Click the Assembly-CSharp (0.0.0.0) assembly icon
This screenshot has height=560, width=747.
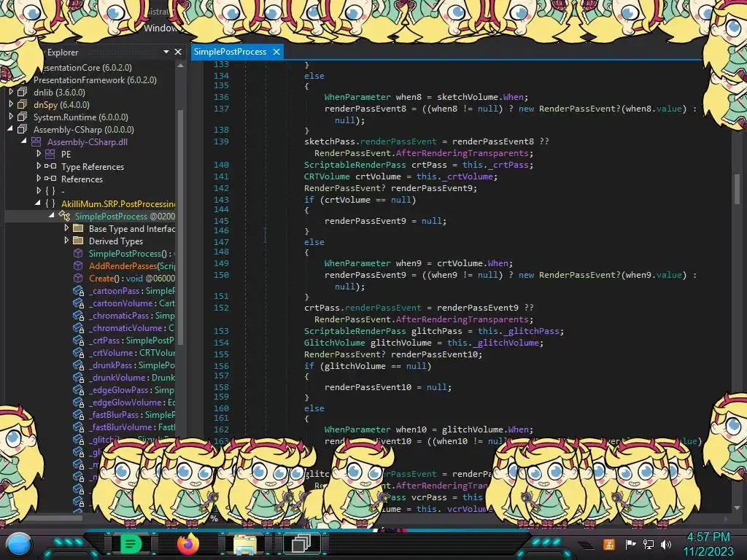[x=22, y=129]
